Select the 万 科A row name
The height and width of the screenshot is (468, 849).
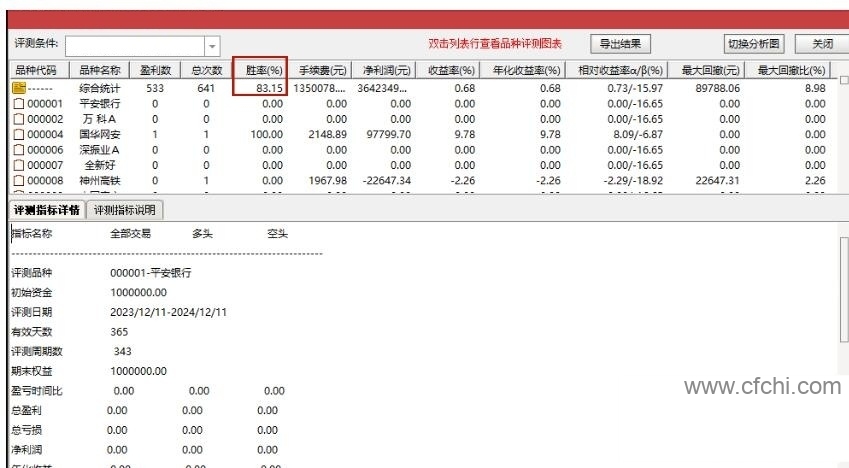pyautogui.click(x=100, y=119)
